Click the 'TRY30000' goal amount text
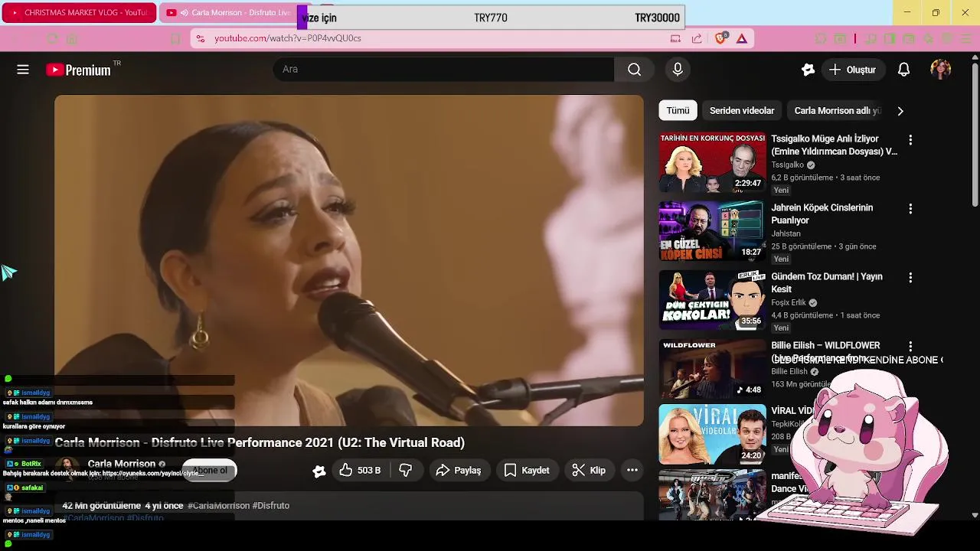This screenshot has height=551, width=980. (x=657, y=18)
